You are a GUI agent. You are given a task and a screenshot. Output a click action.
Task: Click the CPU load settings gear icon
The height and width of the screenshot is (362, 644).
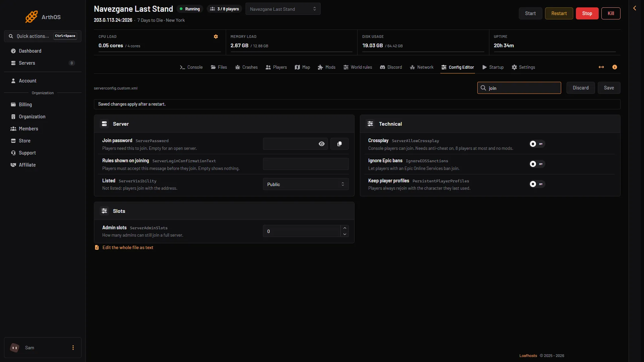216,37
